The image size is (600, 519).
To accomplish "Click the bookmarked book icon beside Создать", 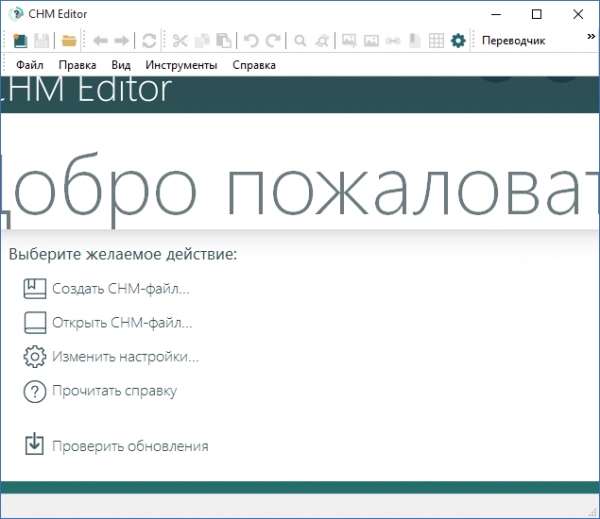I will tap(35, 288).
